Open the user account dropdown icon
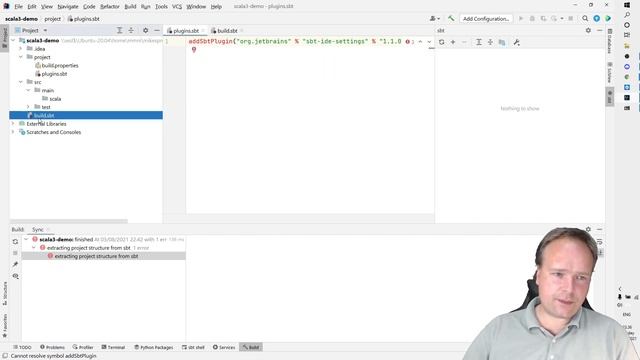The height and width of the screenshot is (360, 640). click(x=435, y=18)
